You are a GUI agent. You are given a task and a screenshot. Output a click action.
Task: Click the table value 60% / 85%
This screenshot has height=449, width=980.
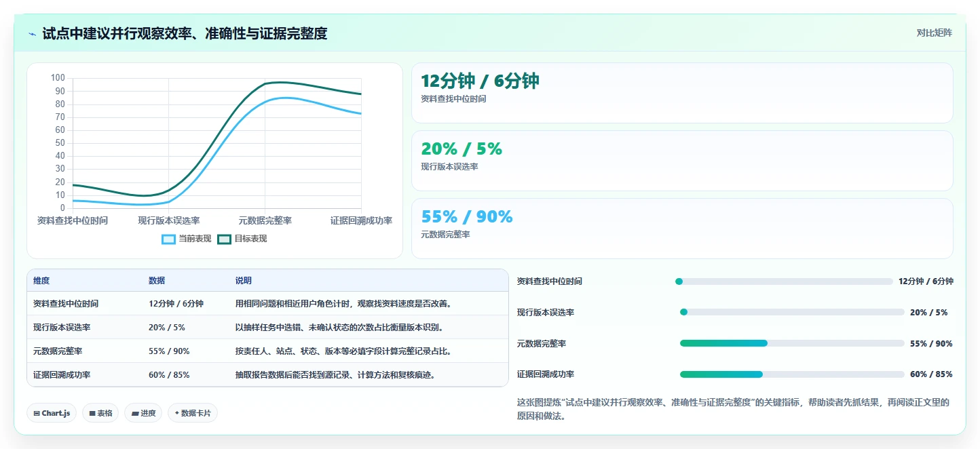coord(169,375)
